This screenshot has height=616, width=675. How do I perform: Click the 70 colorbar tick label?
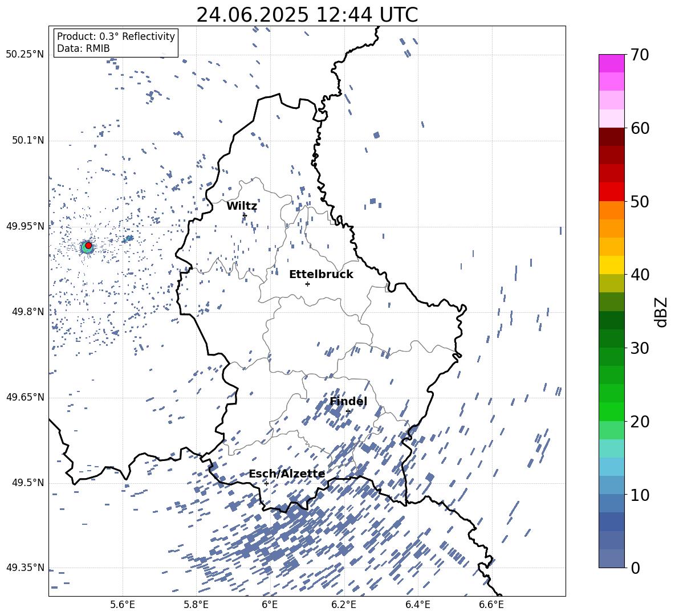coord(640,55)
